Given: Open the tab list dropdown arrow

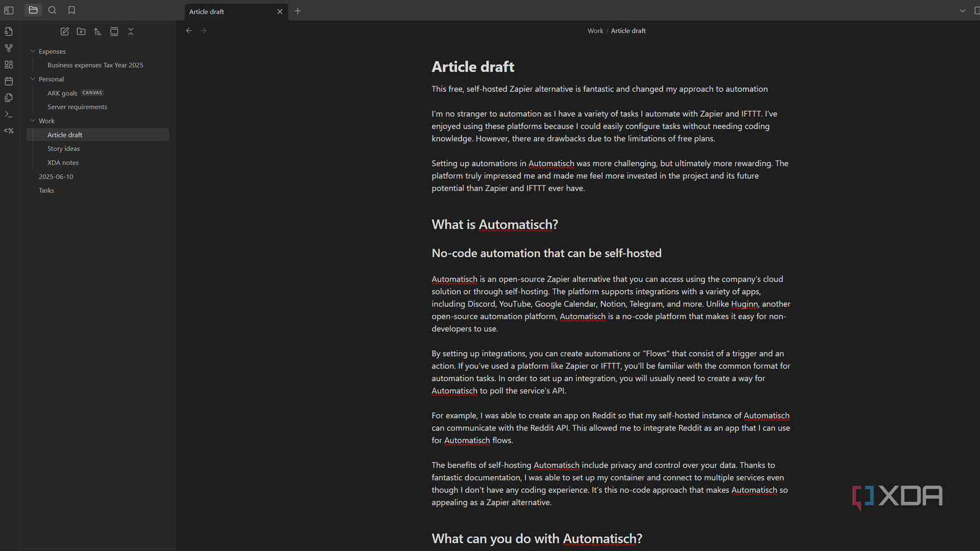Looking at the screenshot, I should pyautogui.click(x=963, y=10).
